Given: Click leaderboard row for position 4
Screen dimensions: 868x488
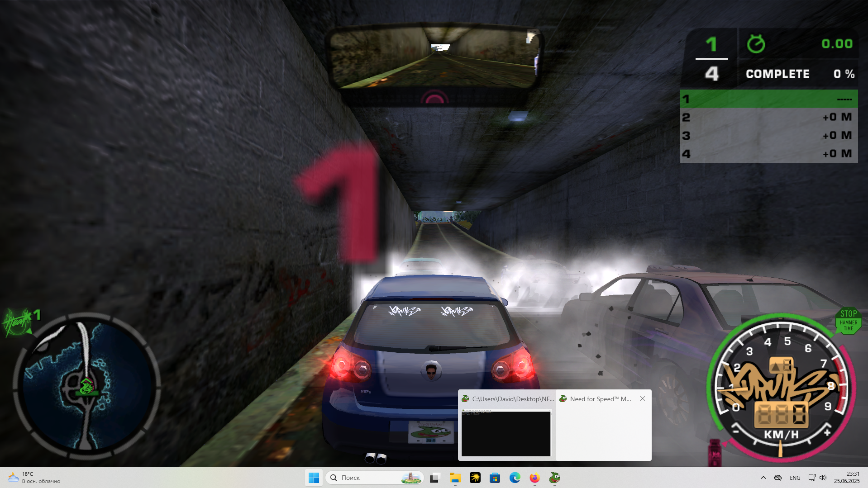Looking at the screenshot, I should [x=768, y=154].
